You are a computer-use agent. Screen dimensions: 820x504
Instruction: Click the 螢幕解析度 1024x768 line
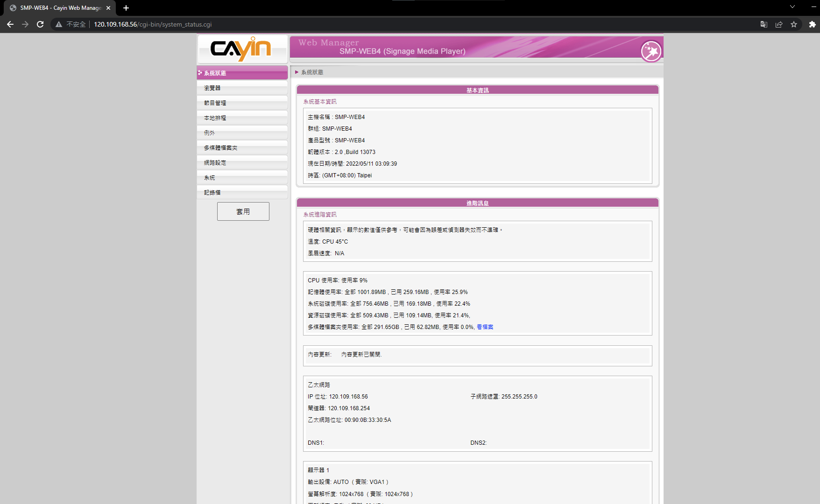(x=360, y=494)
